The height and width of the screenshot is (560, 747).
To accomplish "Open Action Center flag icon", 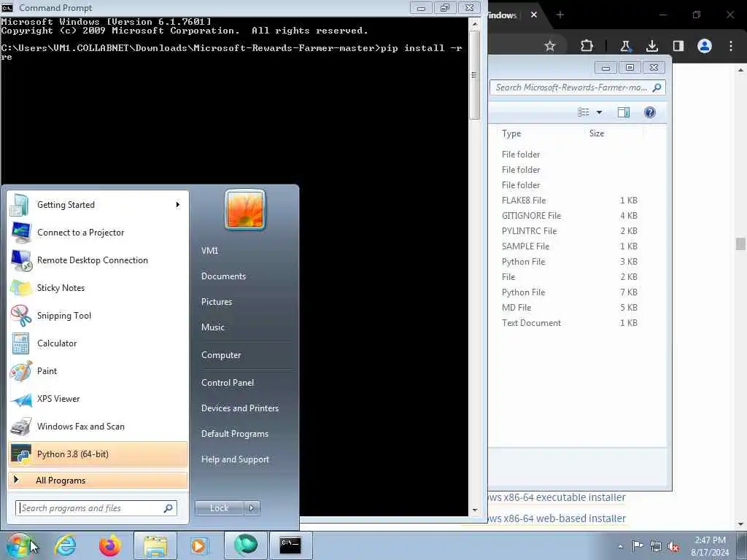I will pos(637,546).
